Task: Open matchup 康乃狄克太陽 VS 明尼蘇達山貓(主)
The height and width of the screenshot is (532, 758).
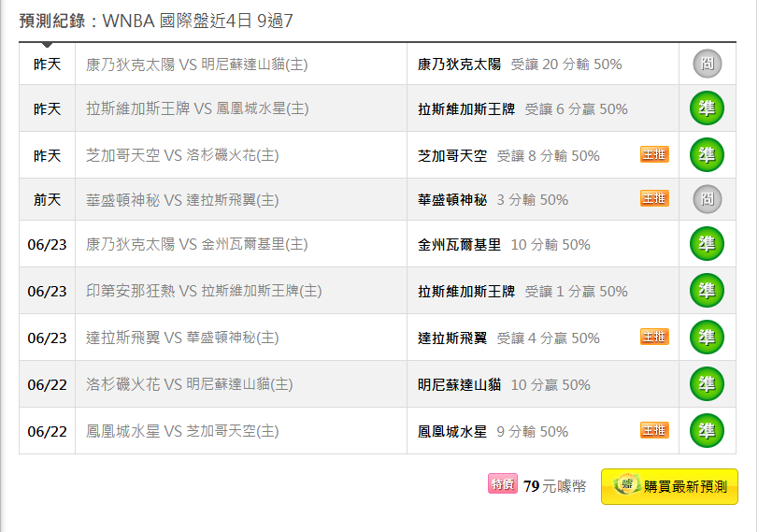Action: [x=197, y=65]
